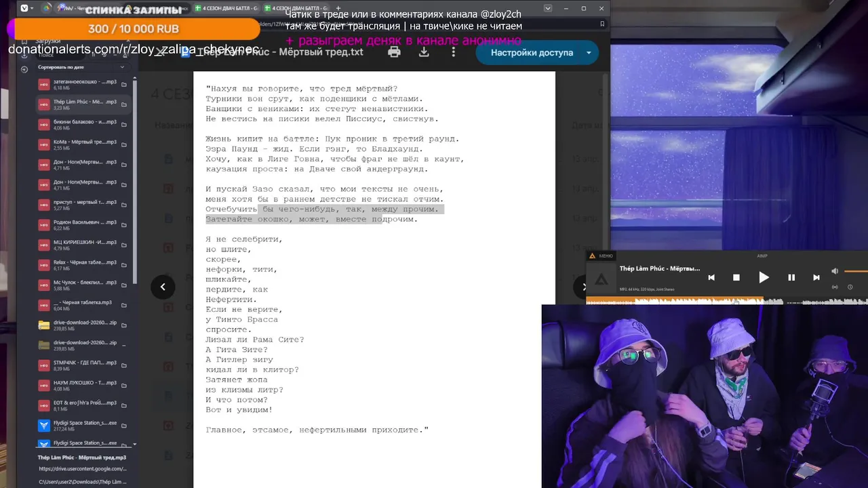This screenshot has height=488, width=868.
Task: Show приступ - мертвый mp3 in folder
Action: point(123,205)
